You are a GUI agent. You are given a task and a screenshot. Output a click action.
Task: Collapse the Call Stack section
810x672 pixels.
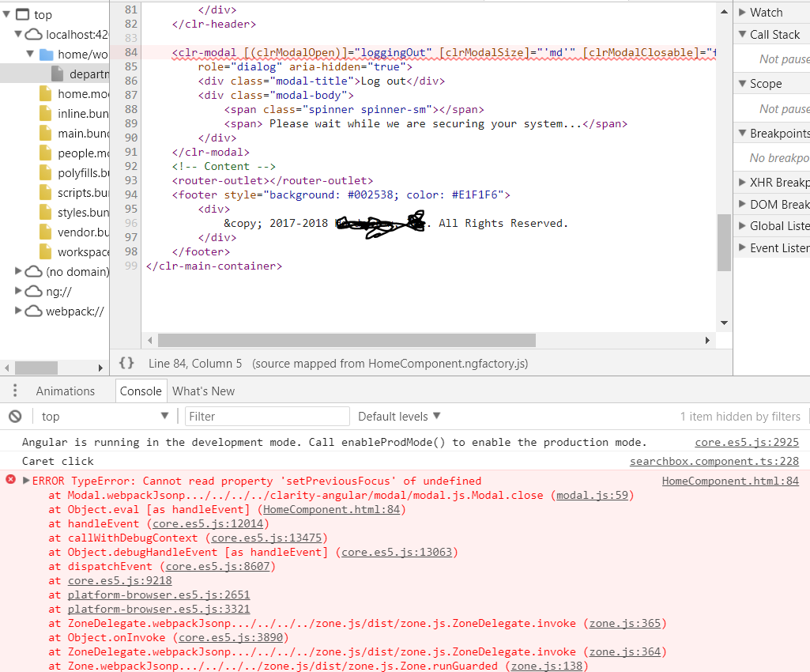click(742, 34)
